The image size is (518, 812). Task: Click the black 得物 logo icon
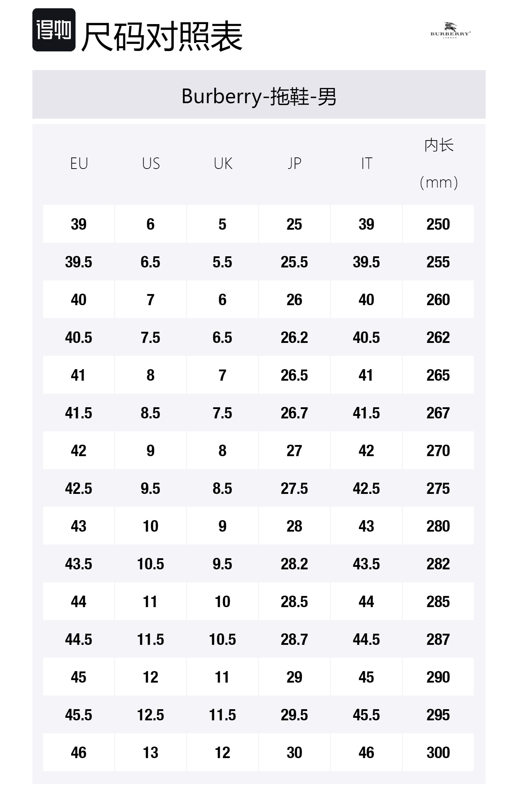tap(54, 30)
